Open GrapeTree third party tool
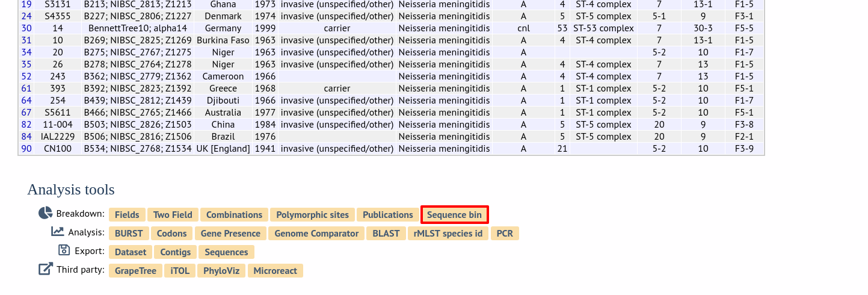Screen dimensions: 868x295 pyautogui.click(x=135, y=271)
